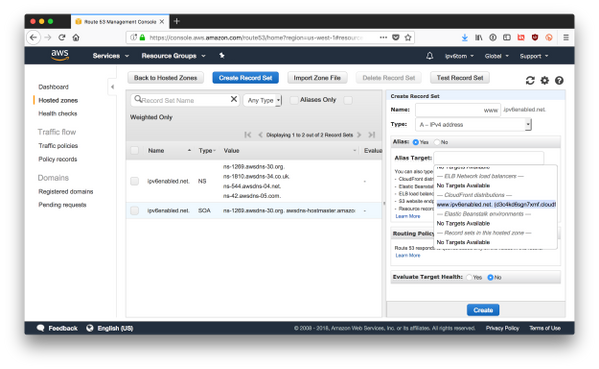Open the record Type dropdown
The width and height of the screenshot is (599, 369).
(473, 125)
